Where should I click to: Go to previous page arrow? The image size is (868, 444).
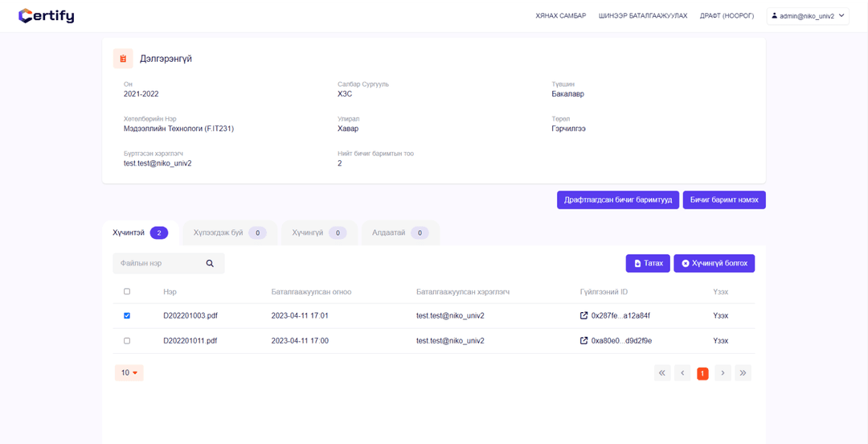click(x=682, y=373)
